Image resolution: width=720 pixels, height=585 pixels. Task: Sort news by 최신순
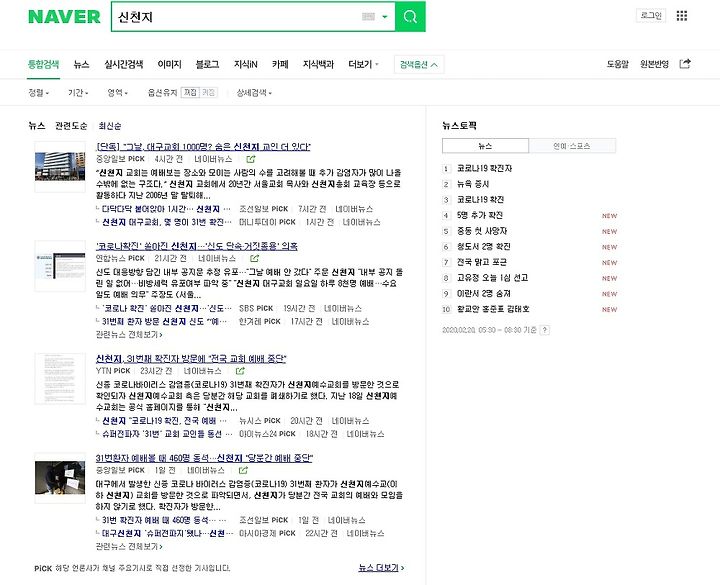pyautogui.click(x=110, y=126)
